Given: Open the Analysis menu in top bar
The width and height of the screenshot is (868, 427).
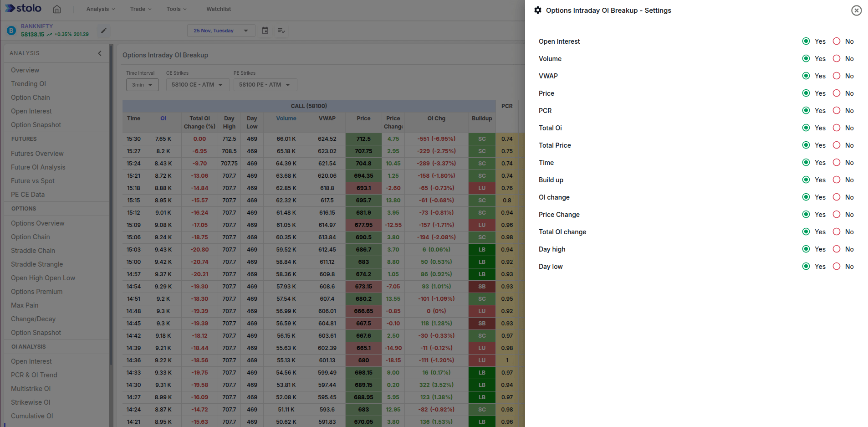Looking at the screenshot, I should (101, 9).
